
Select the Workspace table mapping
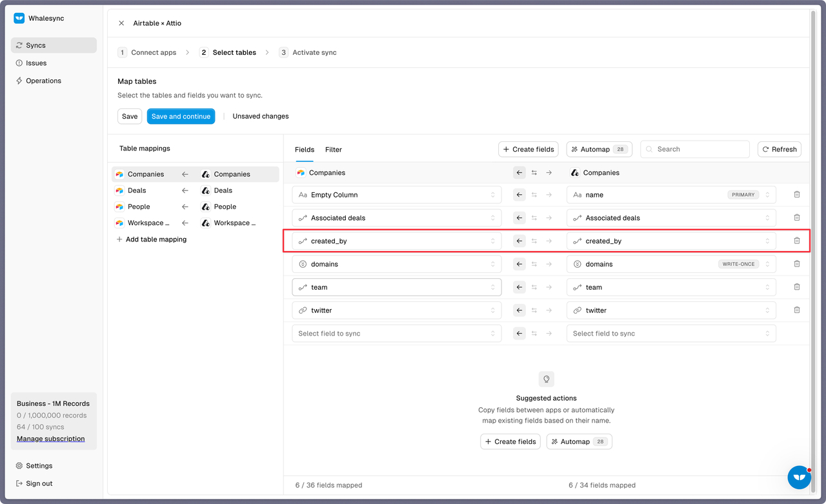tap(196, 223)
